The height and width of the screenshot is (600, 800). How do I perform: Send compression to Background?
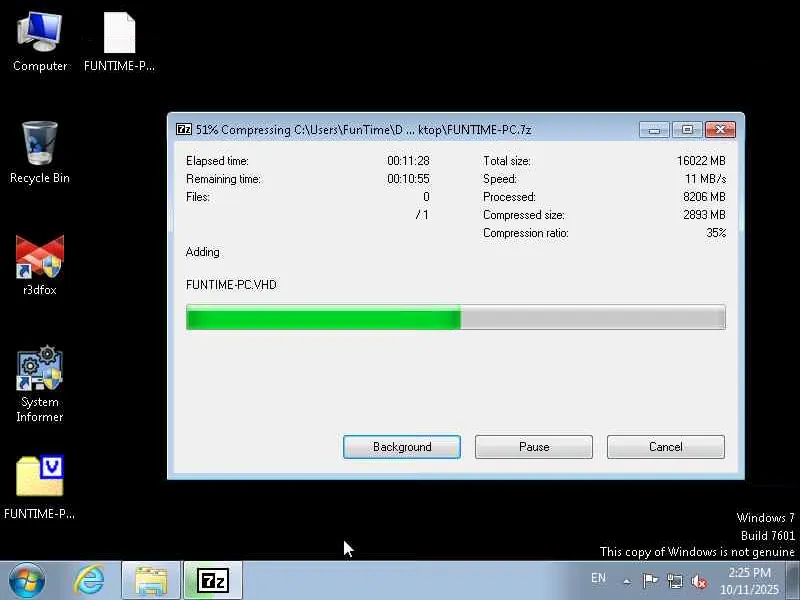[x=402, y=447]
